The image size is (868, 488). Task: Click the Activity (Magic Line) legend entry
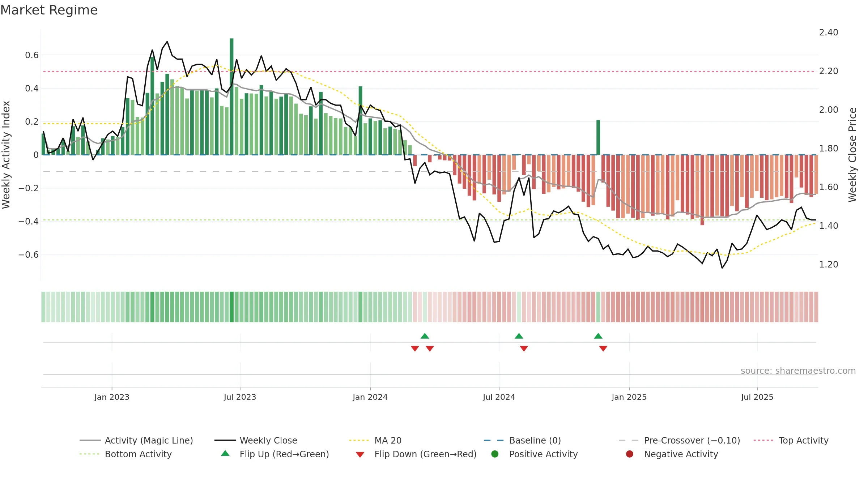(136, 440)
